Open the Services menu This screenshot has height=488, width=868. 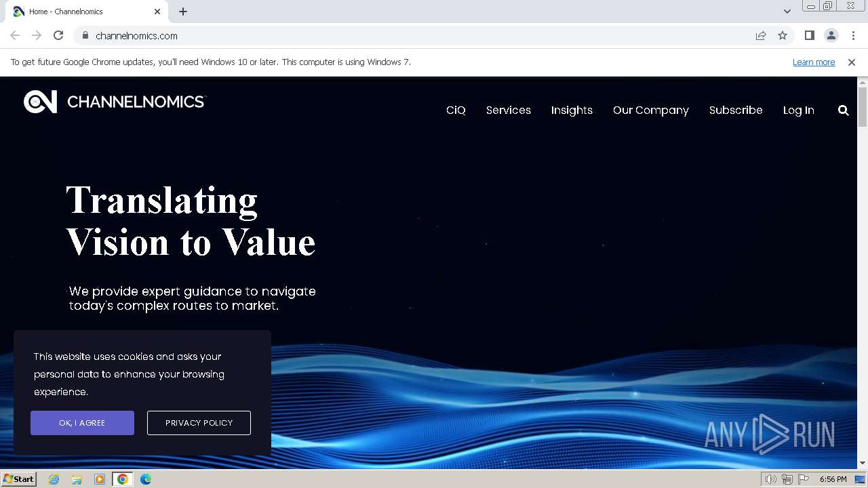509,110
